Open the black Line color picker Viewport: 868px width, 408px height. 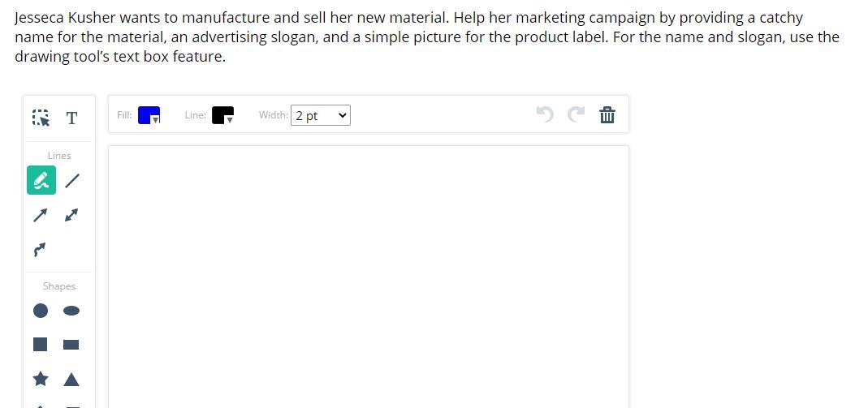222,115
